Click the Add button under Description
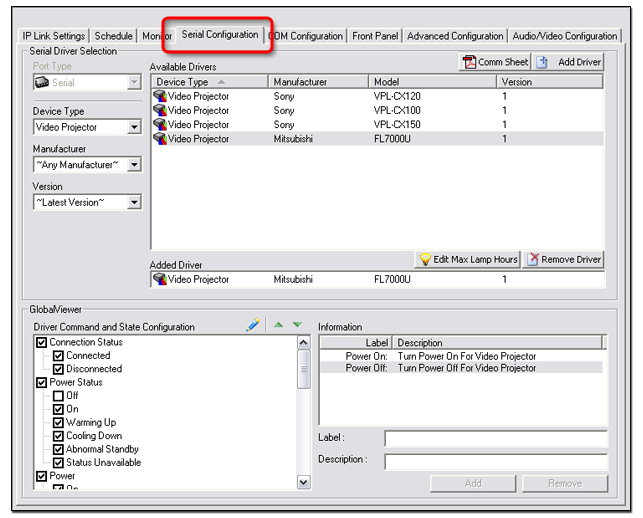 tap(473, 484)
